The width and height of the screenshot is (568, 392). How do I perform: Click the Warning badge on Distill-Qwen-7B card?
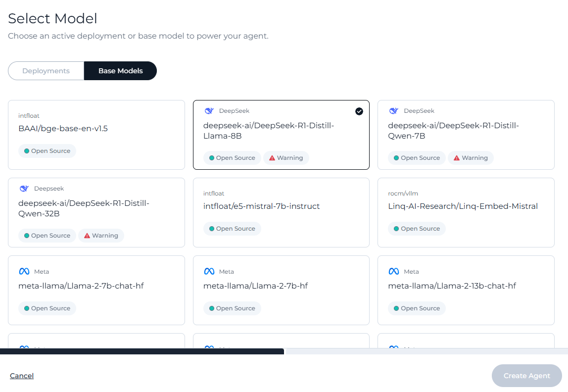click(x=471, y=158)
